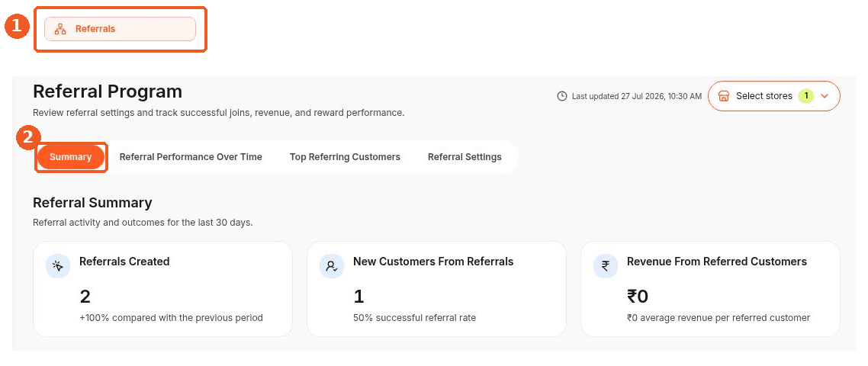Click the Referrals hierarchy icon
868x366 pixels.
pyautogui.click(x=60, y=29)
